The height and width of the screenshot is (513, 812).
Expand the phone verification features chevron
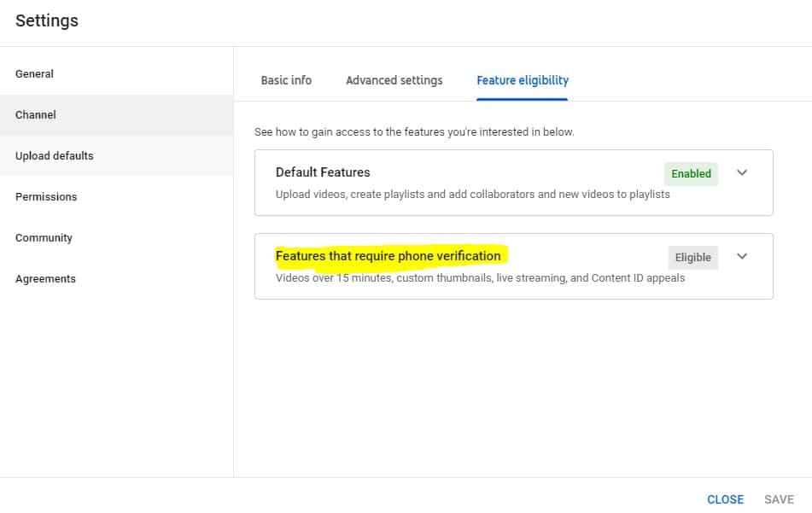coord(742,256)
